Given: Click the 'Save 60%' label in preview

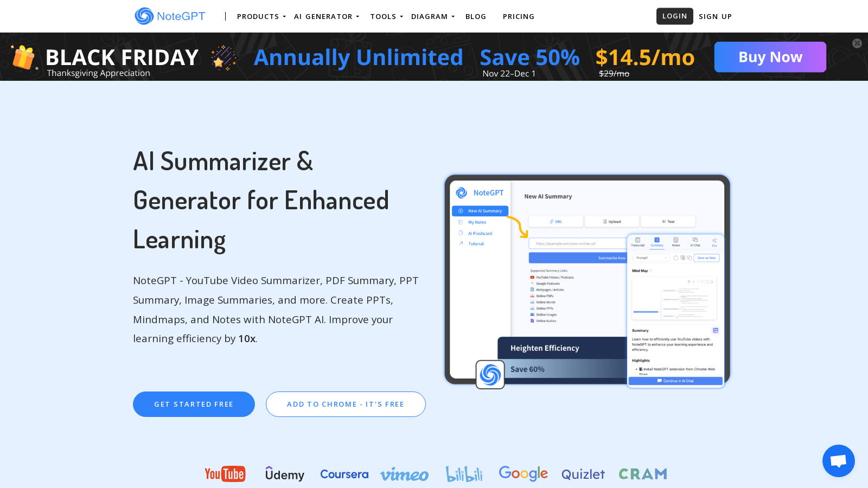Looking at the screenshot, I should 527,369.
